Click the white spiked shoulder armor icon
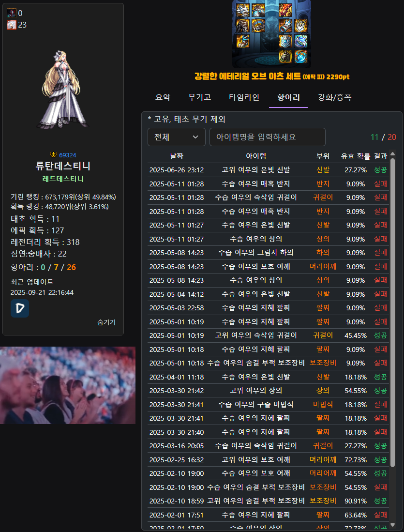Image resolution: width=404 pixels, height=532 pixels. 243,10
